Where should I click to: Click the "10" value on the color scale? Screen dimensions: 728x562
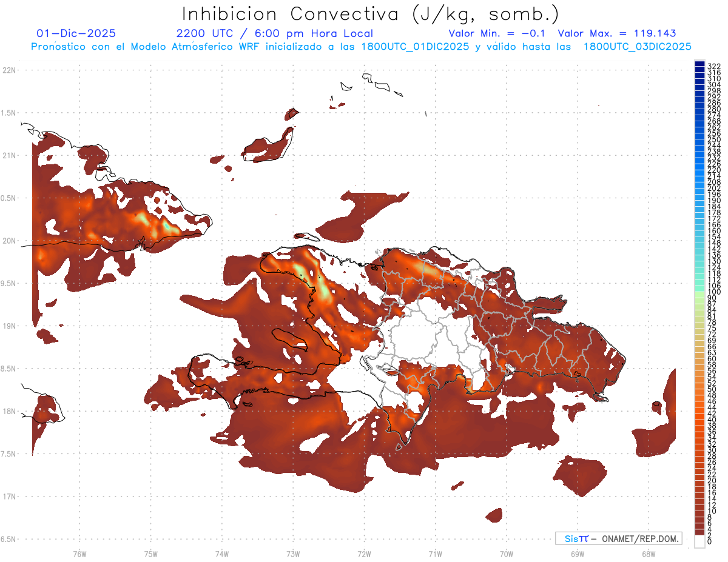point(712,510)
